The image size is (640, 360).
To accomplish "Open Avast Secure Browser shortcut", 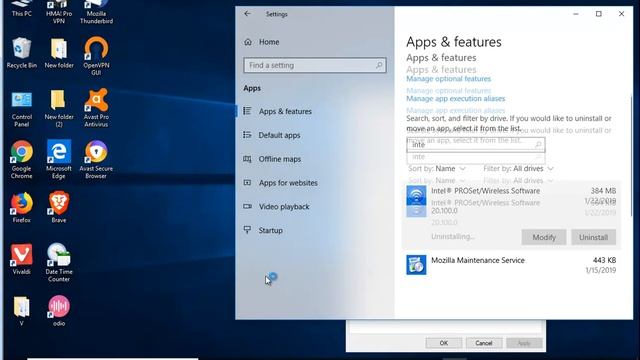I will [x=96, y=160].
